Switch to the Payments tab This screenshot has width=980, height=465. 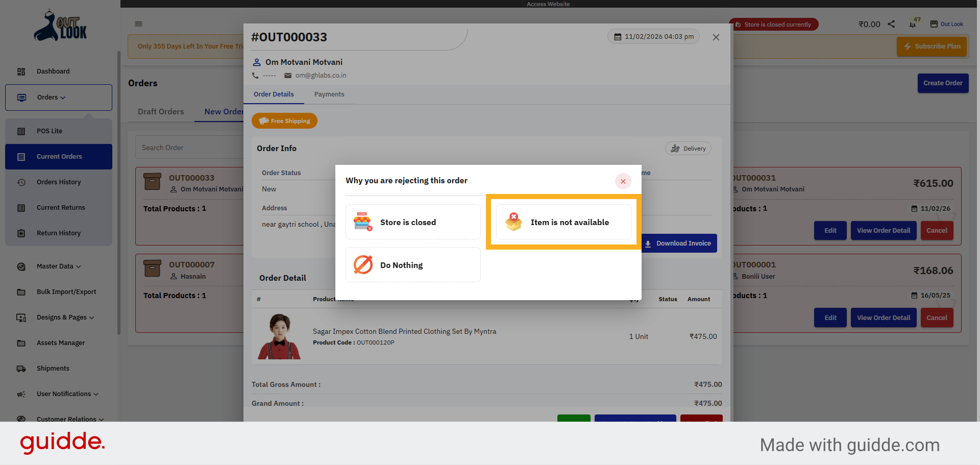tap(329, 94)
